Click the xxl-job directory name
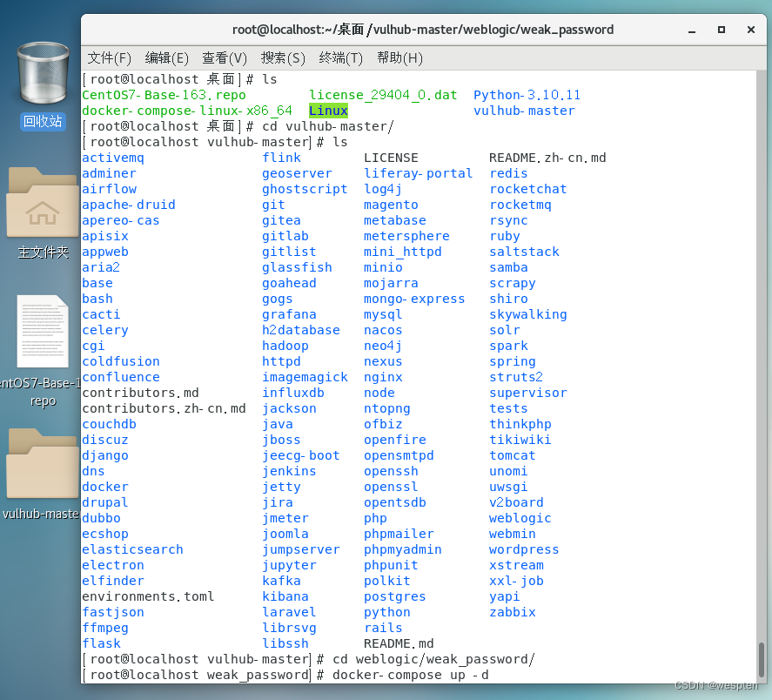 [x=516, y=581]
